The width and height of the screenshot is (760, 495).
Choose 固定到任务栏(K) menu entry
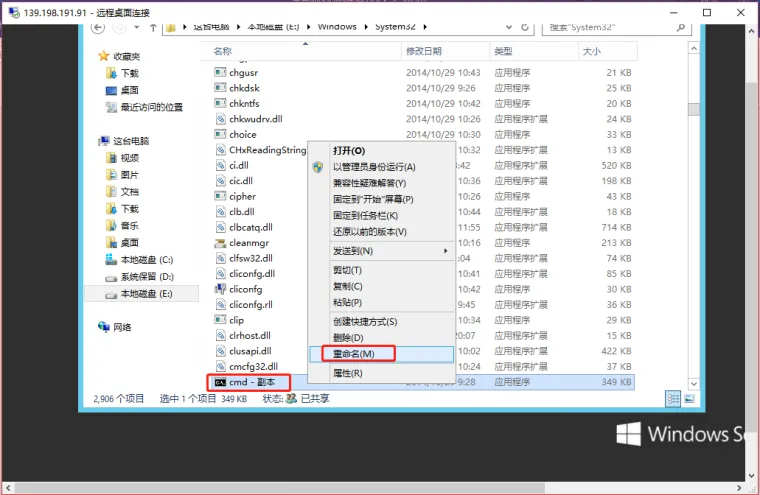(381, 216)
